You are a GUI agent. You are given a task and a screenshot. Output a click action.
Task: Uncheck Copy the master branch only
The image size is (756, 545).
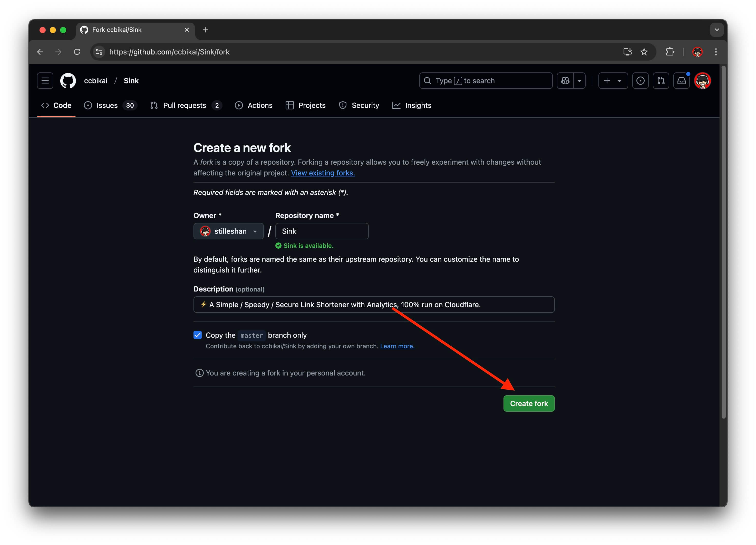coord(198,335)
